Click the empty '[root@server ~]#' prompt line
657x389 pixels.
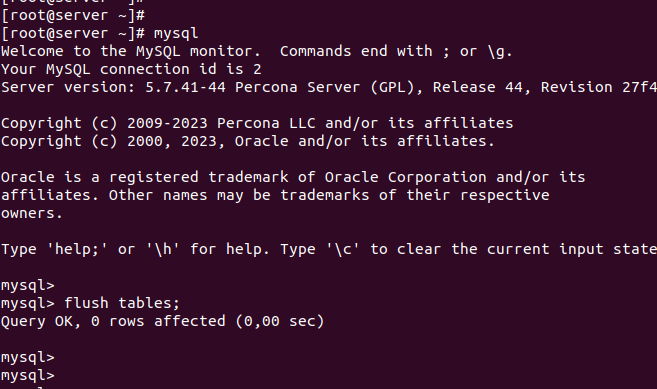pos(73,16)
